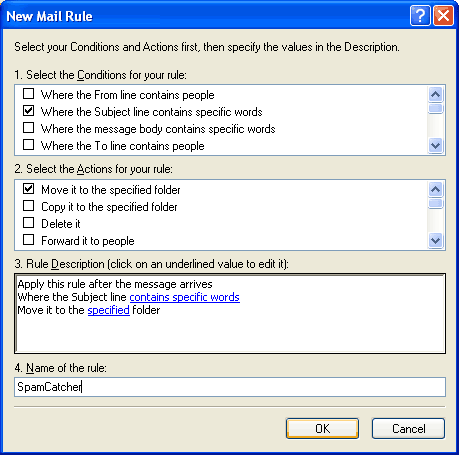This screenshot has width=459, height=455.
Task: Uncheck 'Move it to the specified folder'
Action: coord(28,189)
